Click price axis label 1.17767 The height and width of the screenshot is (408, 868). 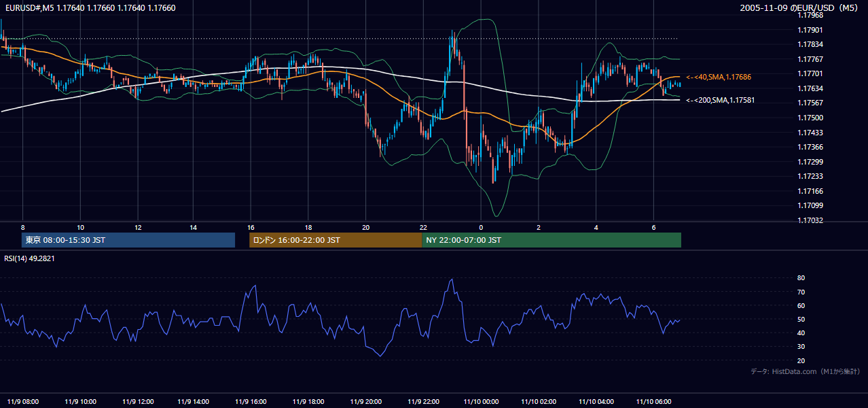810,59
